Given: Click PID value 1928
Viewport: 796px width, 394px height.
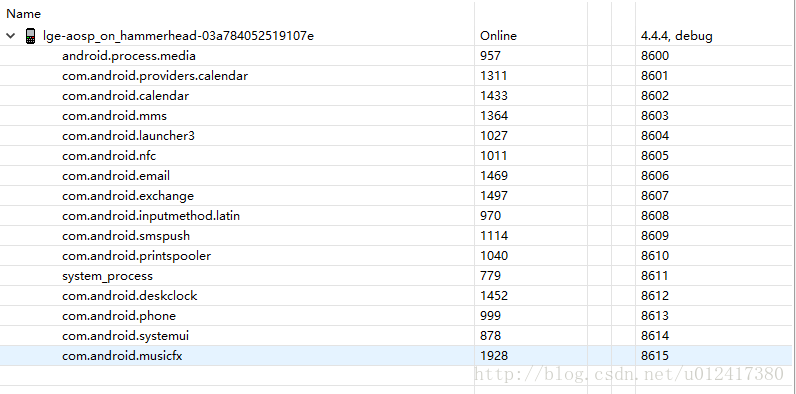Looking at the screenshot, I should coord(494,356).
